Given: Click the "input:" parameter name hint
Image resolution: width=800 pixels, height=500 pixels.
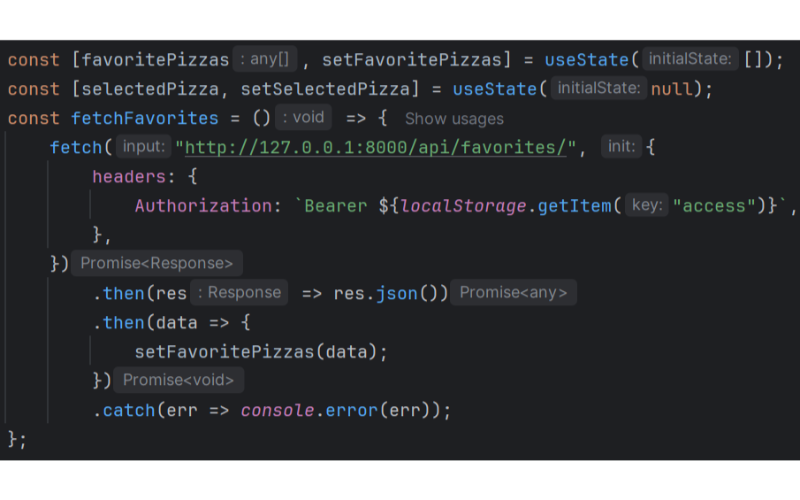Looking at the screenshot, I should (x=143, y=147).
